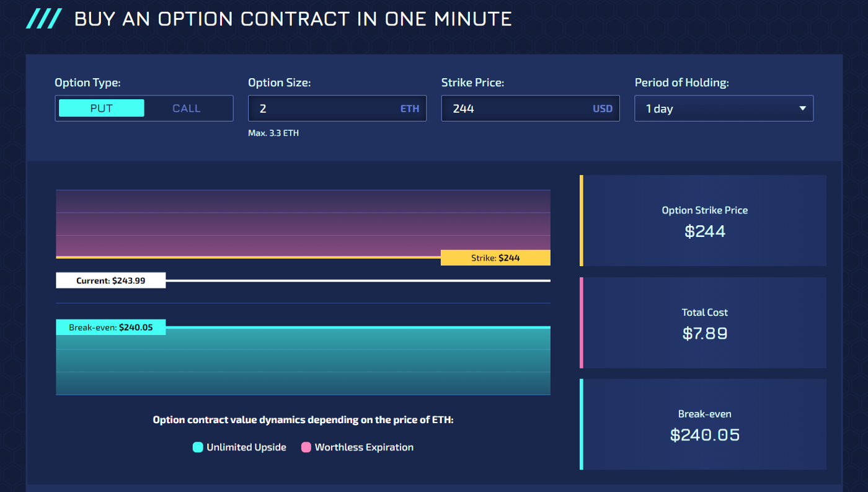Click the triple-slash logo icon beside the heading
Viewport: 868px width, 492px height.
[x=43, y=19]
